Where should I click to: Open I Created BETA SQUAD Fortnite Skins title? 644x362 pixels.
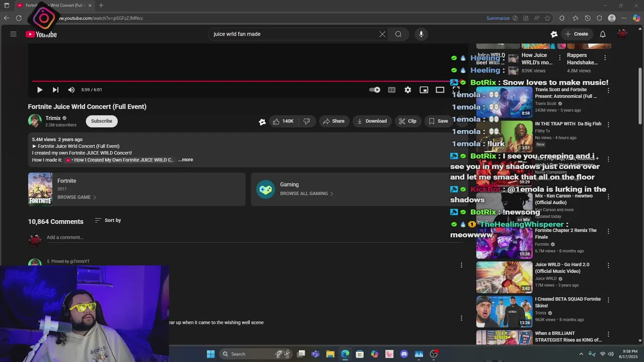(x=568, y=302)
